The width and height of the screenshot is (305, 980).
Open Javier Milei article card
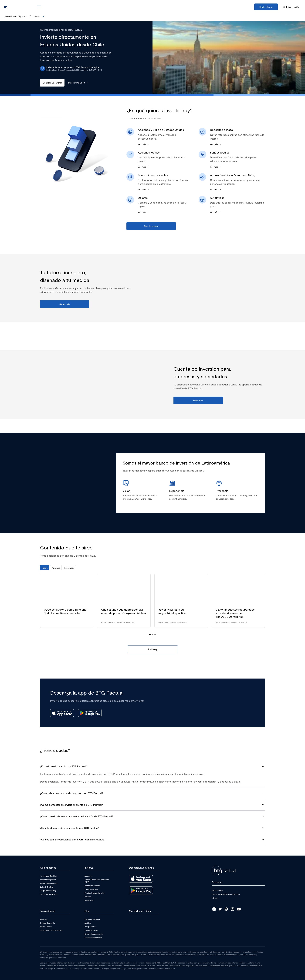point(181,601)
